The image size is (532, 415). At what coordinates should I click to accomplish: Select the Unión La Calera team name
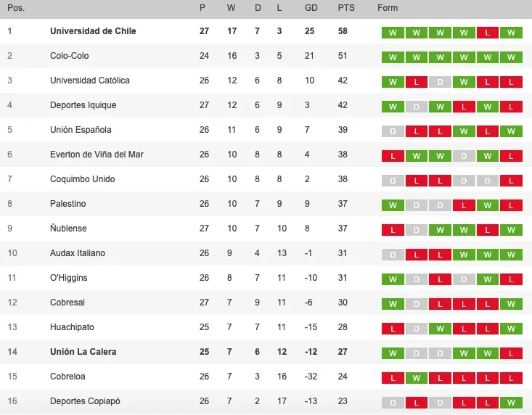point(83,352)
